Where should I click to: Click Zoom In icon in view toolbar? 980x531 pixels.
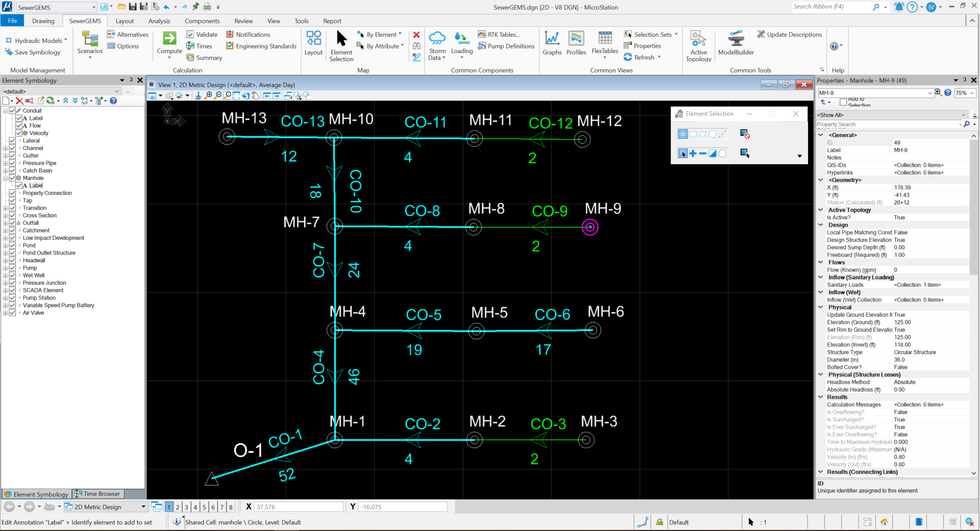click(x=209, y=95)
